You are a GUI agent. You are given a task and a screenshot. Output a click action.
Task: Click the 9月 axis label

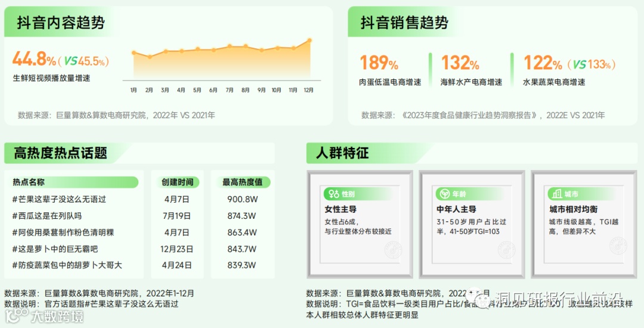pos(262,90)
